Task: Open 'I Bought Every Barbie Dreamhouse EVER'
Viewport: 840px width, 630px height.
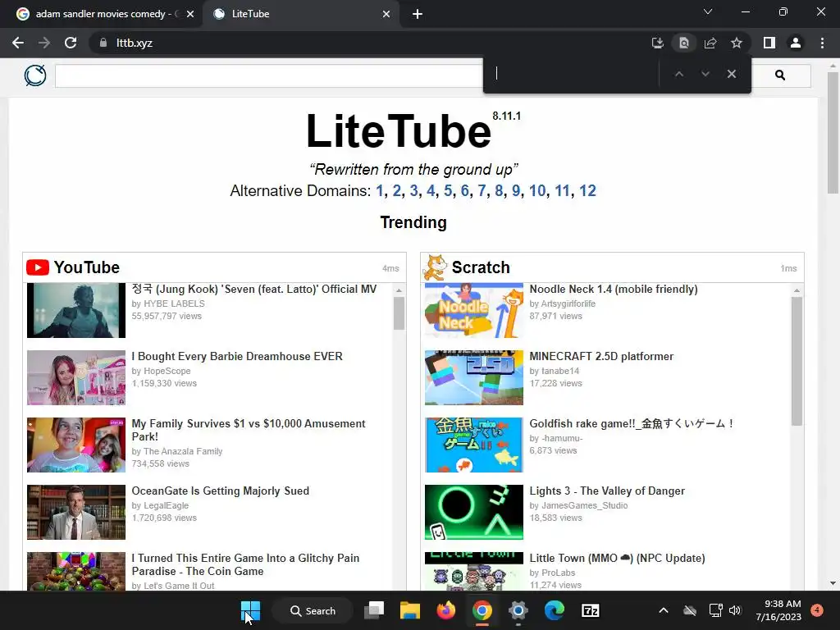Action: [237, 356]
